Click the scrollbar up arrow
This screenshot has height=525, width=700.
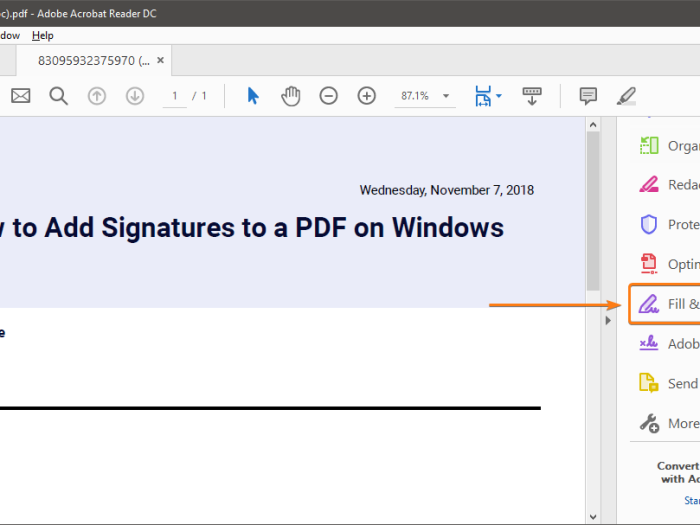(593, 125)
